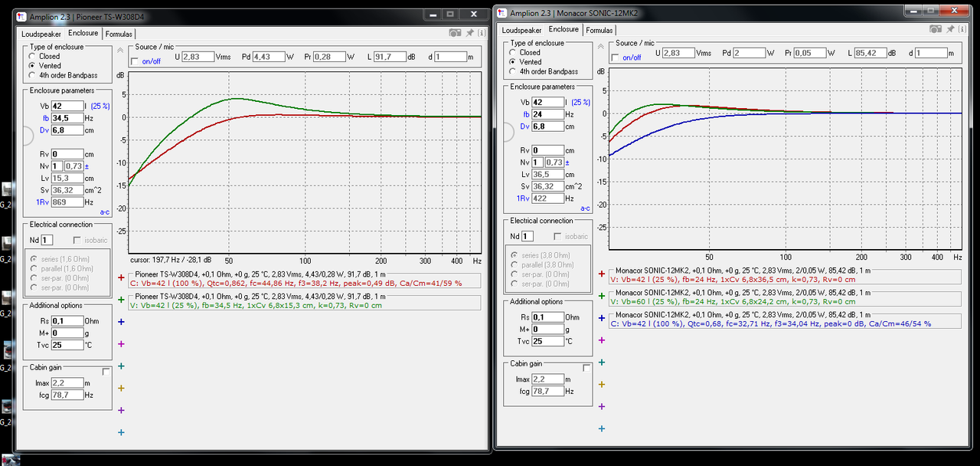Image resolution: width=980 pixels, height=466 pixels.
Task: Click the dark blue plus curve slot in Monacor window
Action: click(602, 318)
